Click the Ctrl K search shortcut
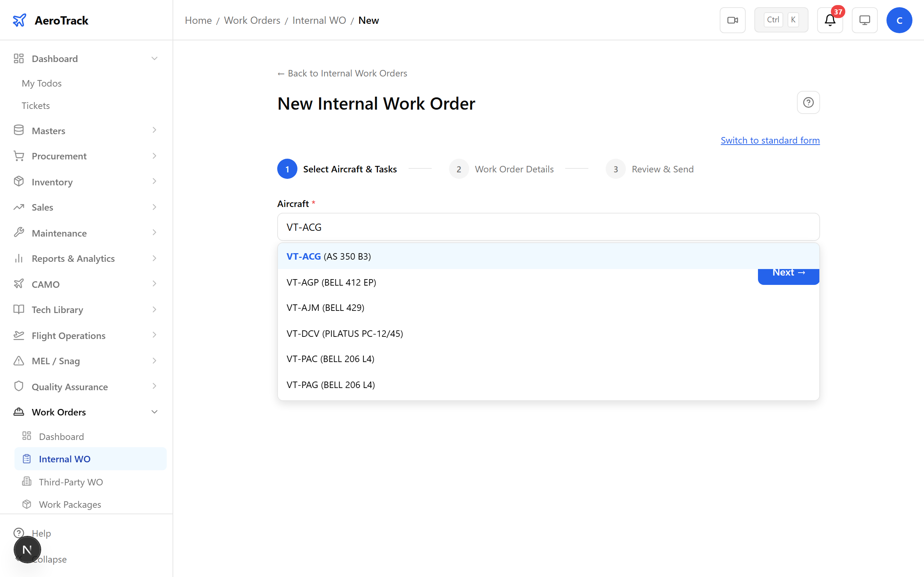The width and height of the screenshot is (924, 577). [781, 20]
